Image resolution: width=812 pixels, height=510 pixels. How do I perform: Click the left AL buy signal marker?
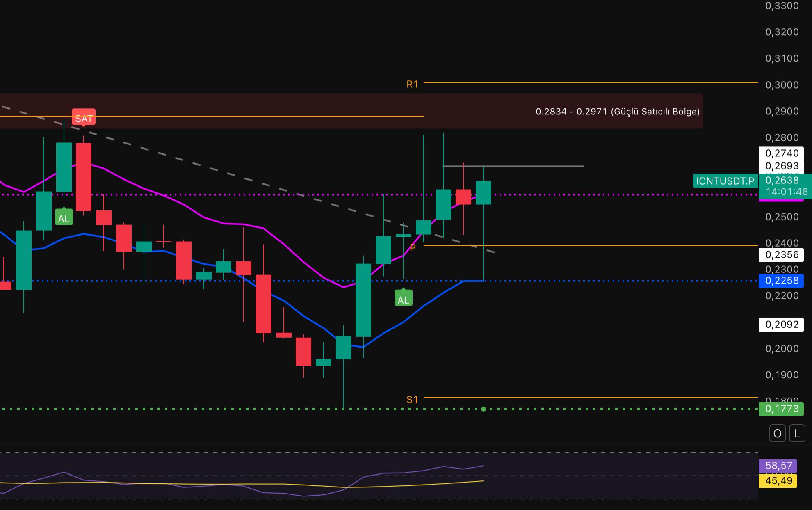64,218
